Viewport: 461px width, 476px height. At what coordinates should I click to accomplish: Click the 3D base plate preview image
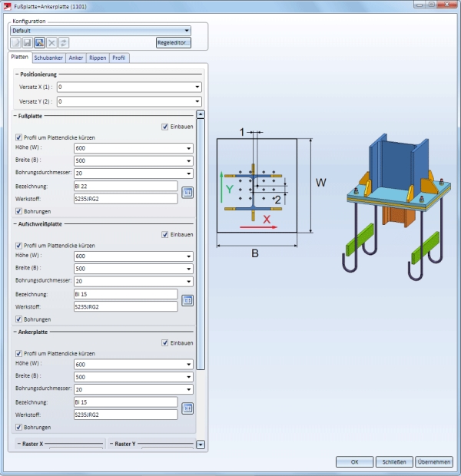[396, 207]
